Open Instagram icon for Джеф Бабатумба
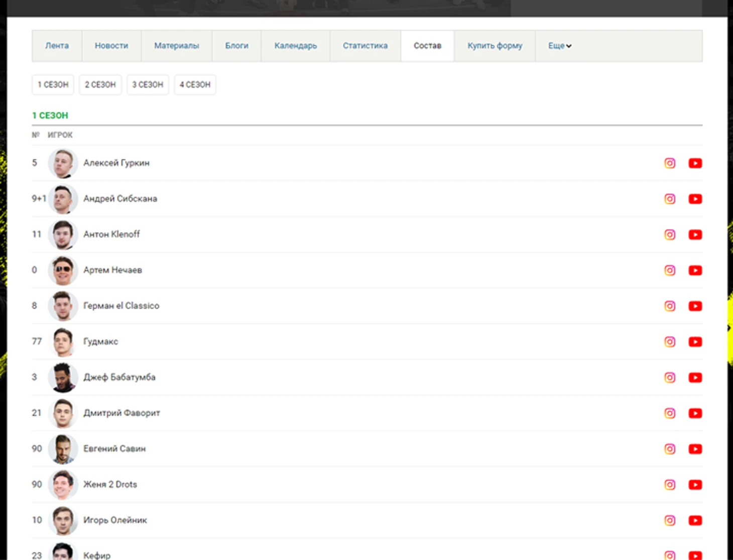Viewport: 733px width, 560px height. tap(670, 378)
